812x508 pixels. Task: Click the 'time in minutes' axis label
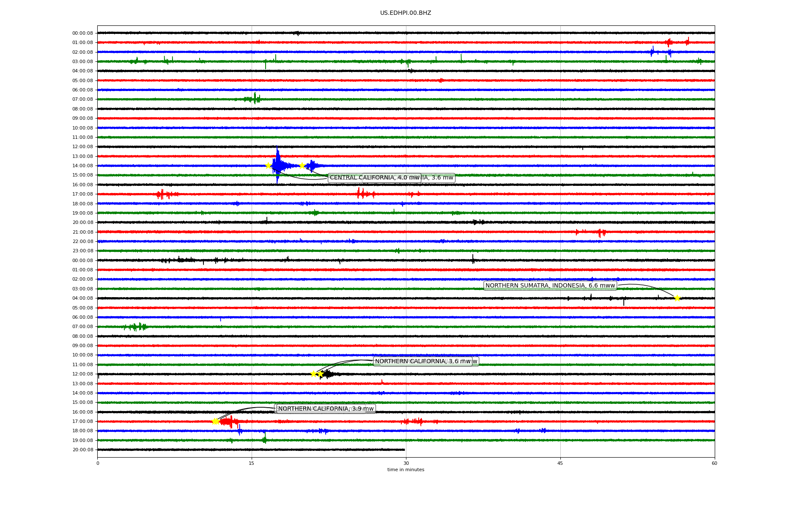(x=406, y=470)
